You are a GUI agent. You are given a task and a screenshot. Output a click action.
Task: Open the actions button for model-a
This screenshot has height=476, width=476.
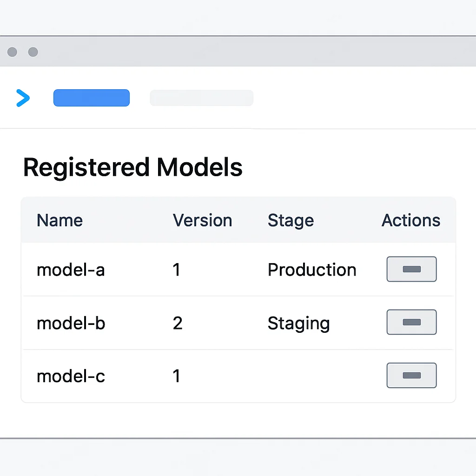[x=411, y=269]
